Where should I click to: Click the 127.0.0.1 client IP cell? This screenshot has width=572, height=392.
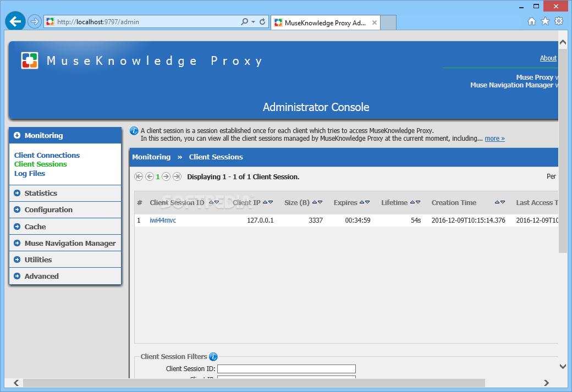coord(260,220)
